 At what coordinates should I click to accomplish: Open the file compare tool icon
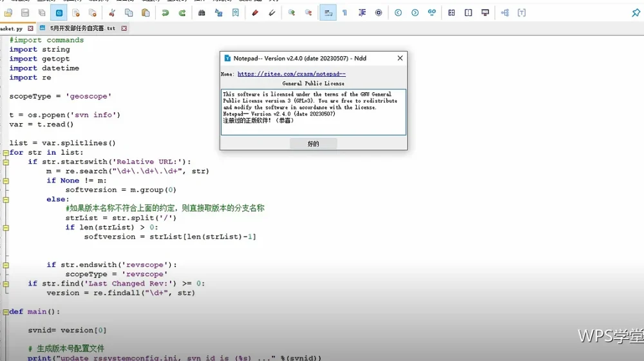point(451,13)
